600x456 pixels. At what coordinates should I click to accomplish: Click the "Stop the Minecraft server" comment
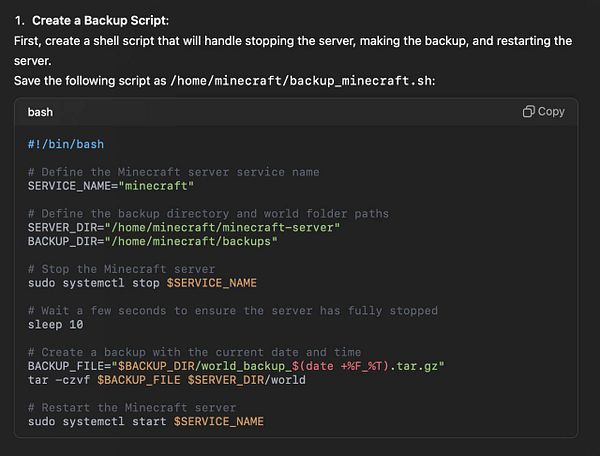point(121,269)
